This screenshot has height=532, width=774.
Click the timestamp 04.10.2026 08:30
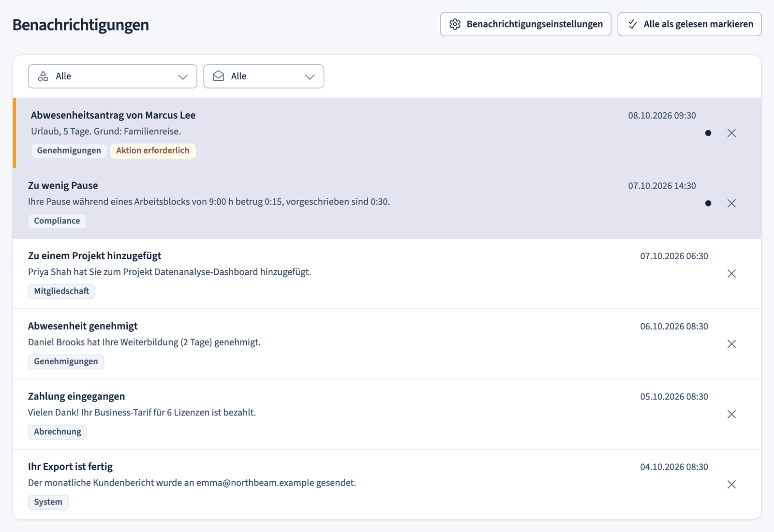click(674, 467)
